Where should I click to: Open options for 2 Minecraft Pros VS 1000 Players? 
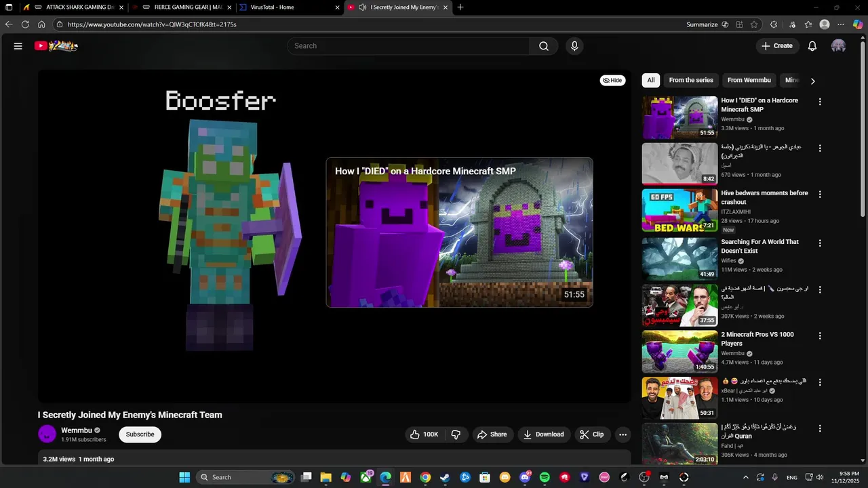820,335
